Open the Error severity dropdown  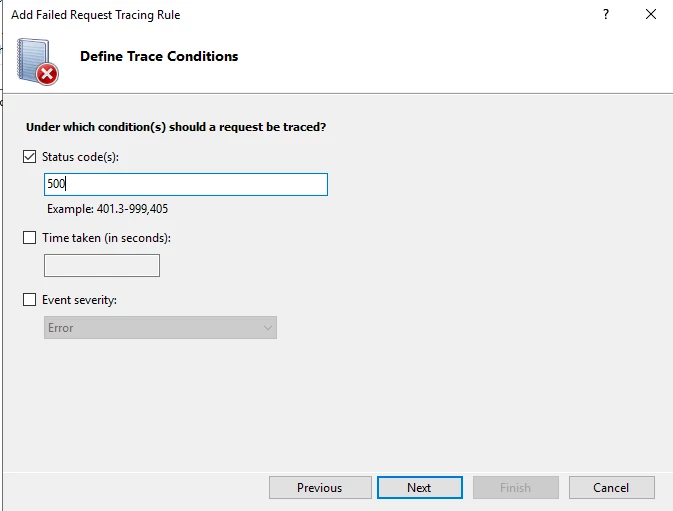(x=160, y=328)
